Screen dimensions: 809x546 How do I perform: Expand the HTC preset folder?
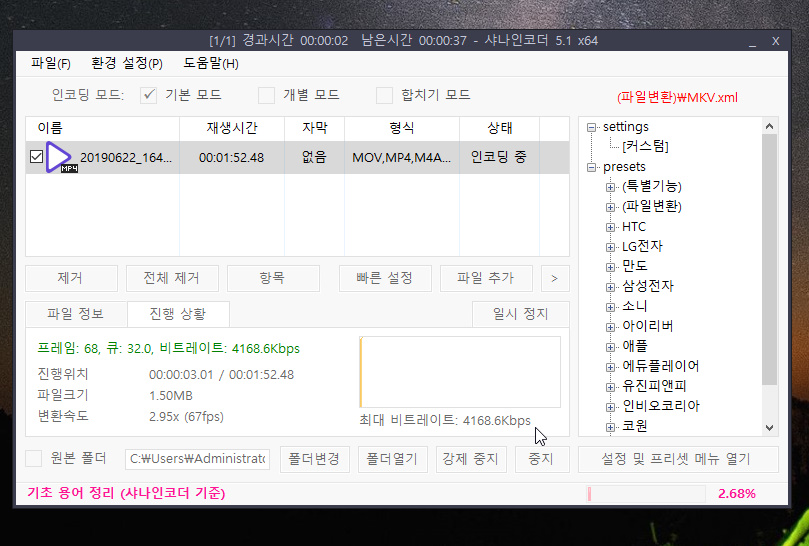point(610,228)
